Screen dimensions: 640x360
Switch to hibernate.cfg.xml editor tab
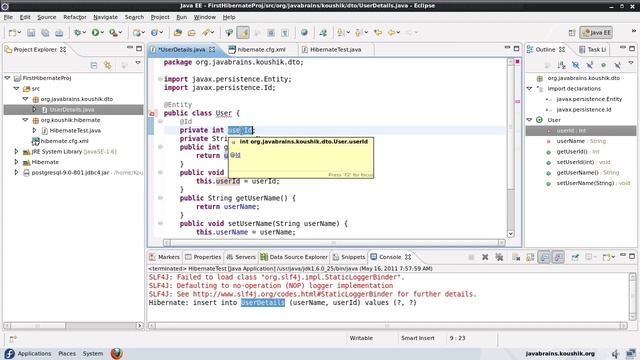click(261, 49)
